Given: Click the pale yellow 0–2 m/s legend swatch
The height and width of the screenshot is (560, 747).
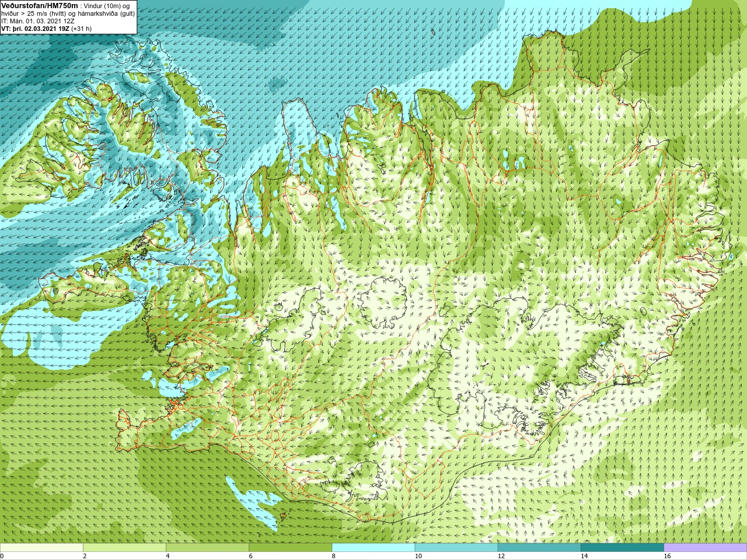Looking at the screenshot, I should click(41, 548).
